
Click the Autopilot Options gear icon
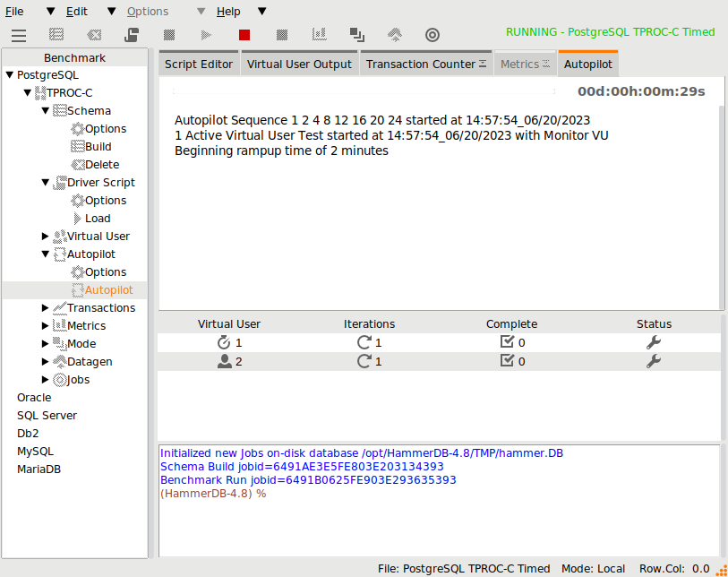pyautogui.click(x=78, y=271)
